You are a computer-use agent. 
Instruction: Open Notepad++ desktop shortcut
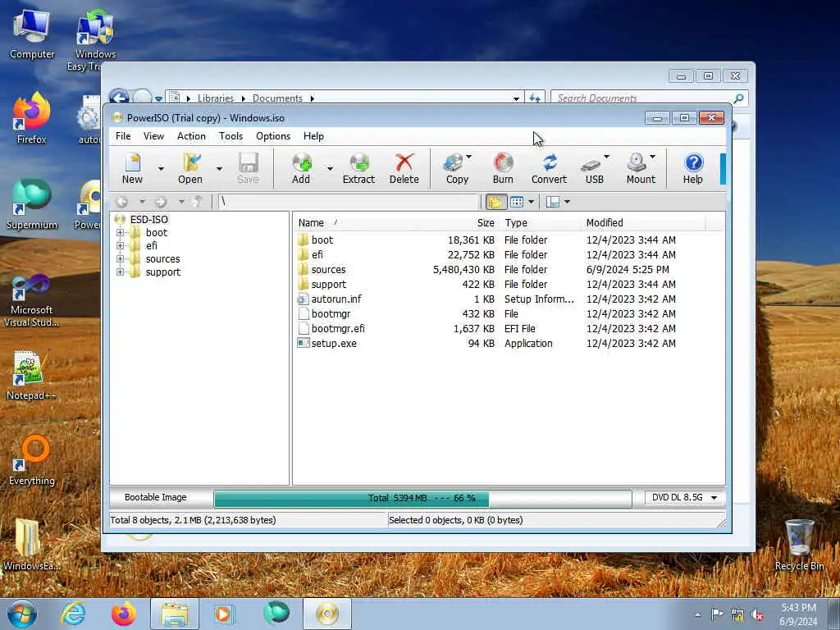[x=31, y=376]
